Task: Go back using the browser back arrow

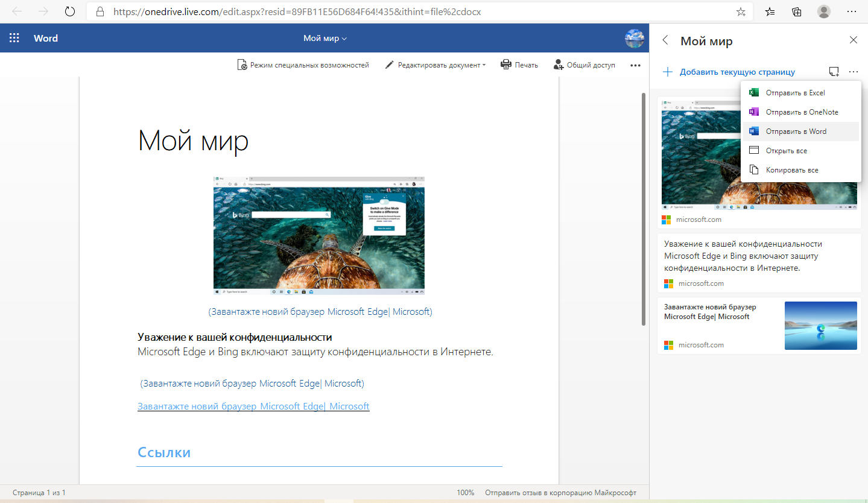Action: (17, 11)
